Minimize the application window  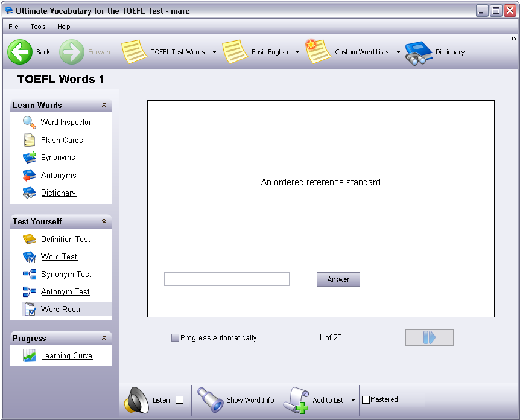(482, 11)
